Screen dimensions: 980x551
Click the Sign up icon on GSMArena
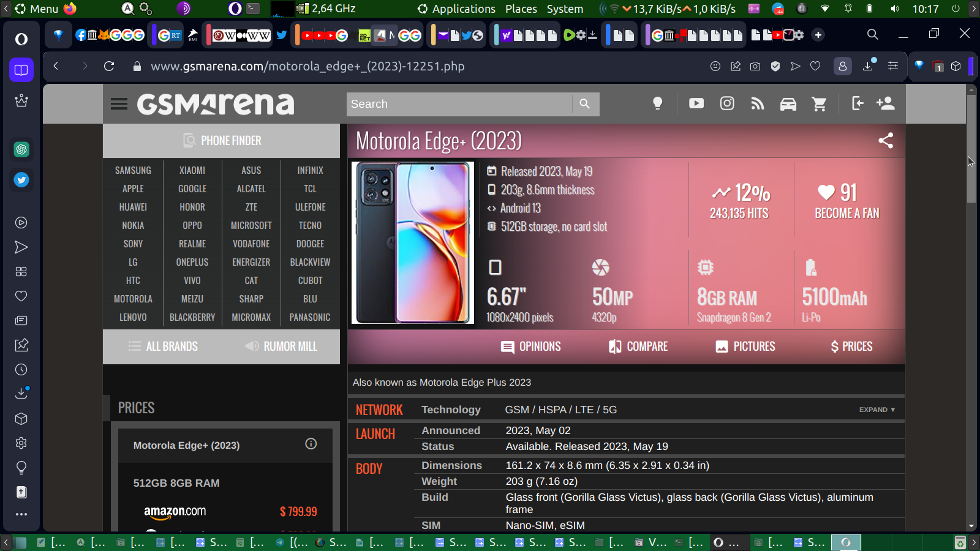pos(886,103)
